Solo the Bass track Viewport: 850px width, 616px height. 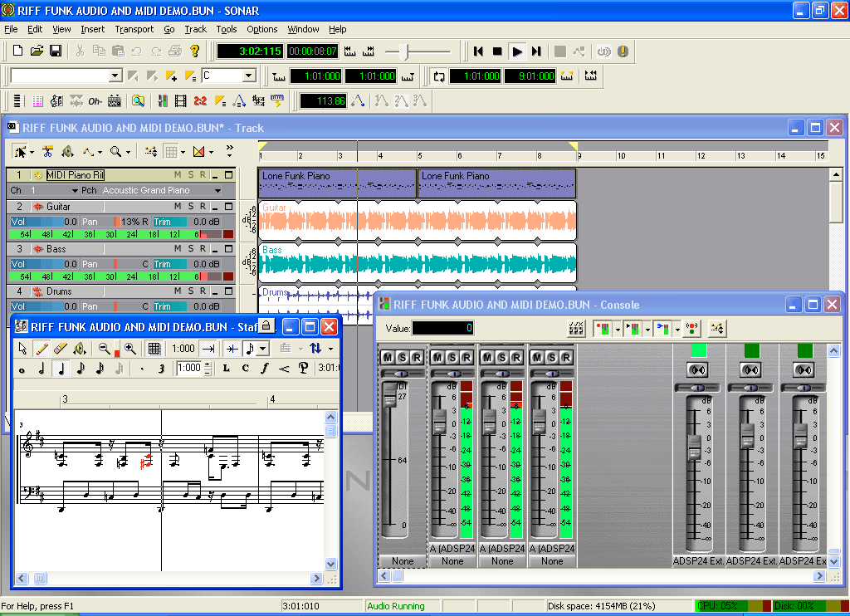[x=190, y=249]
